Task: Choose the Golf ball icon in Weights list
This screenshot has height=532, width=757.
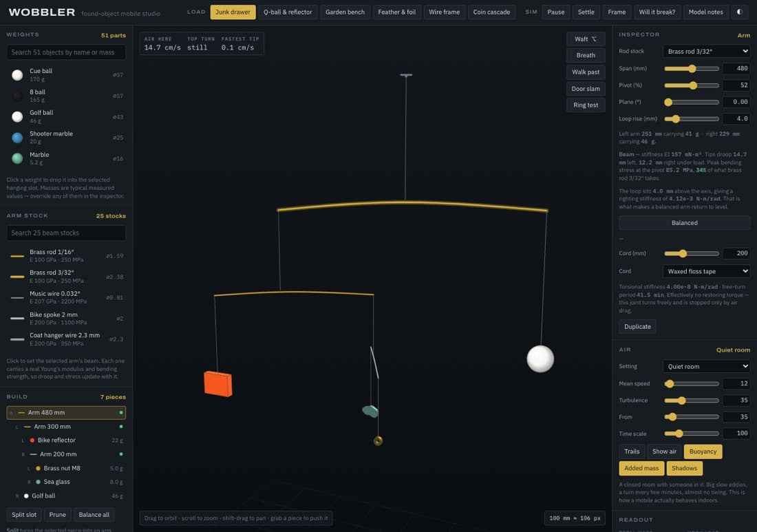Action: coord(17,117)
